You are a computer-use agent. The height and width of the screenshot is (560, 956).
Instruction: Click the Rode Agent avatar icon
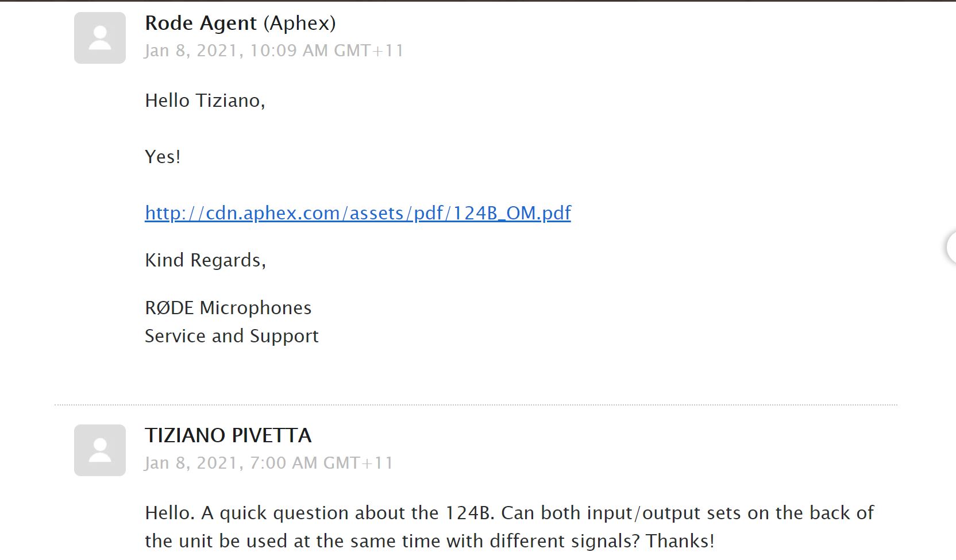click(100, 38)
